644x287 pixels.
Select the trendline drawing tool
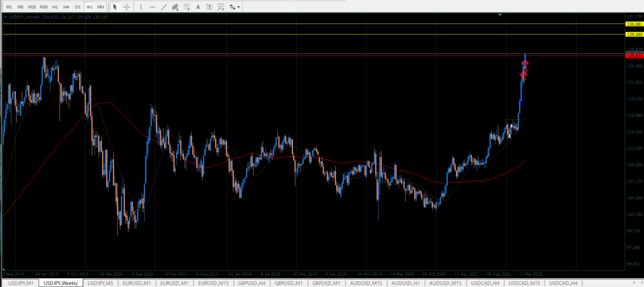coord(165,6)
